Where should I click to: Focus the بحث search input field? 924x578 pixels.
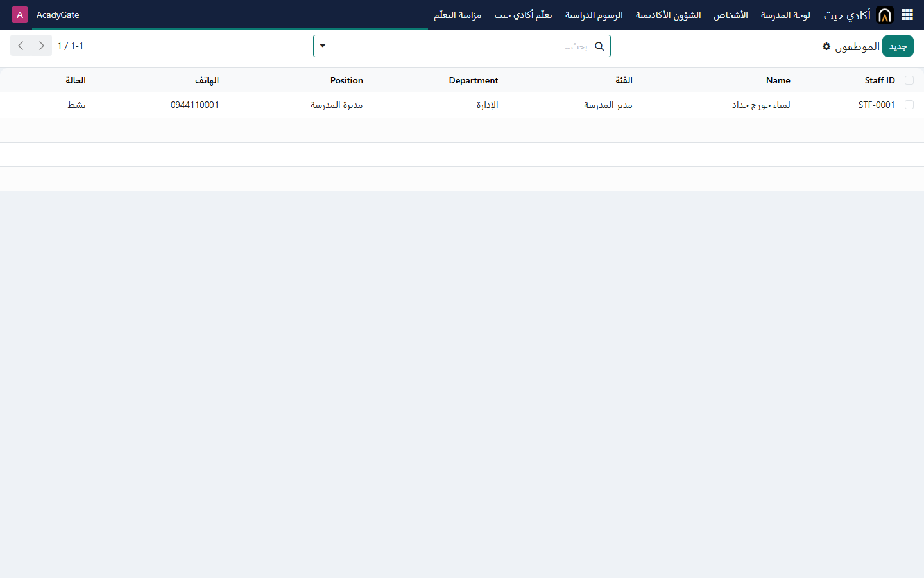pos(462,46)
